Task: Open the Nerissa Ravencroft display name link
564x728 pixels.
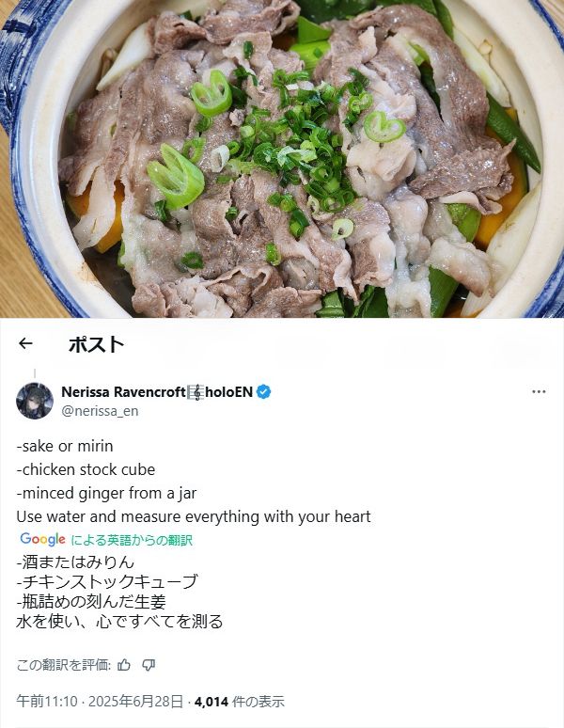Action: [x=157, y=392]
